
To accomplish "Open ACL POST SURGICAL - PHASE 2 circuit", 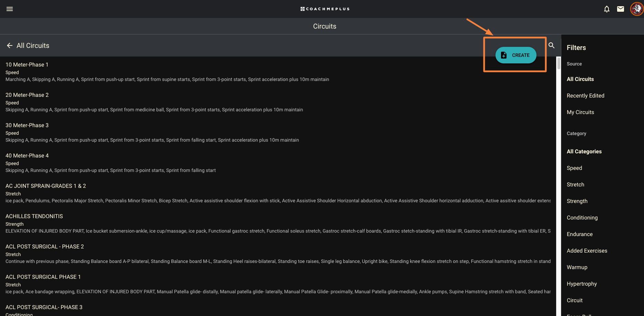I will 278,254.
